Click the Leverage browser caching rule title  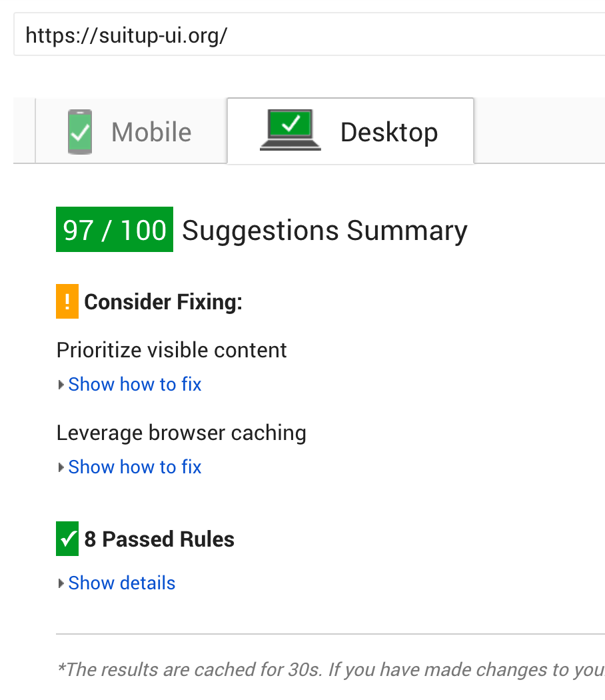click(x=181, y=433)
